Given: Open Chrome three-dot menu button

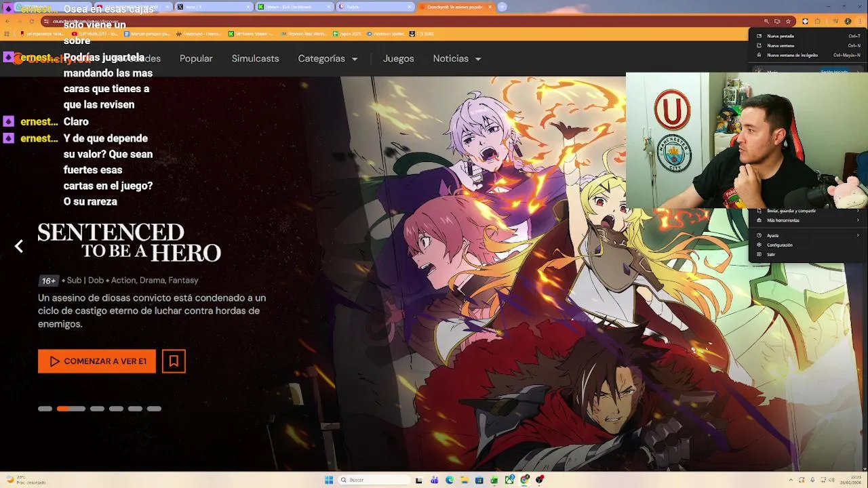Looking at the screenshot, I should [x=860, y=21].
